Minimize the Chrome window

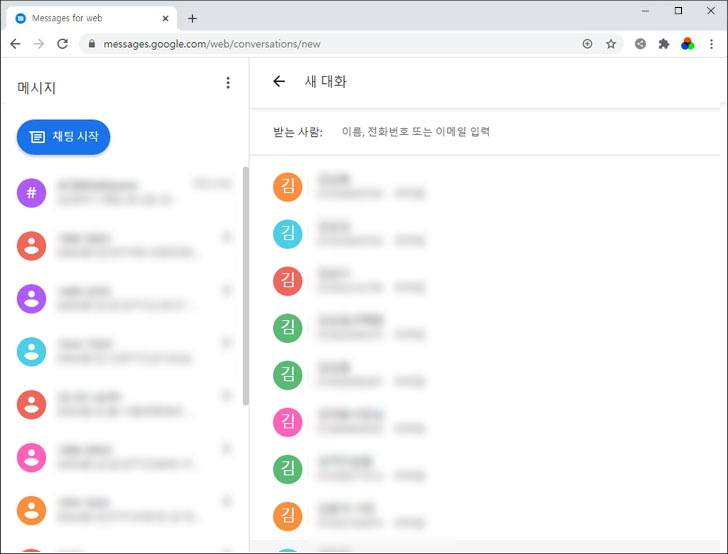(645, 11)
